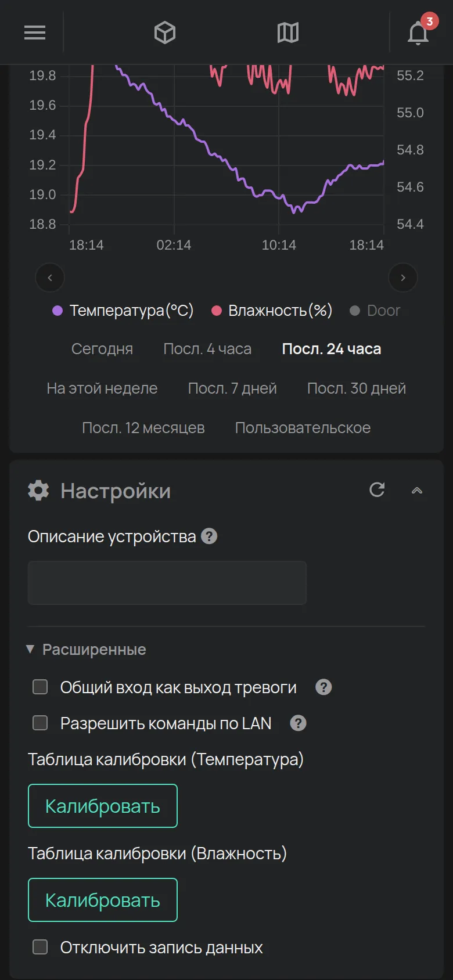Toggle Влажность(%) series in legend
453x980 pixels.
tap(272, 311)
